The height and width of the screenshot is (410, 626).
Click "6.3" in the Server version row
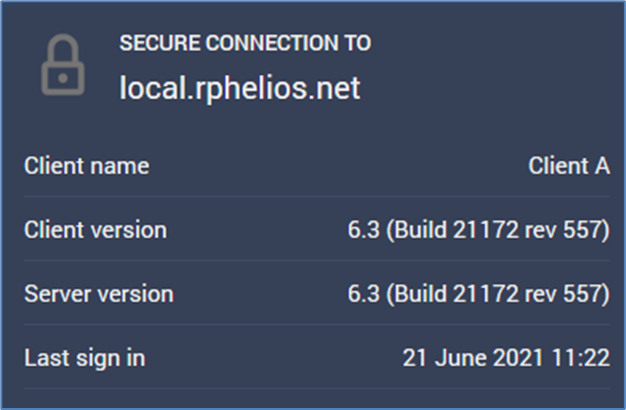coord(360,294)
